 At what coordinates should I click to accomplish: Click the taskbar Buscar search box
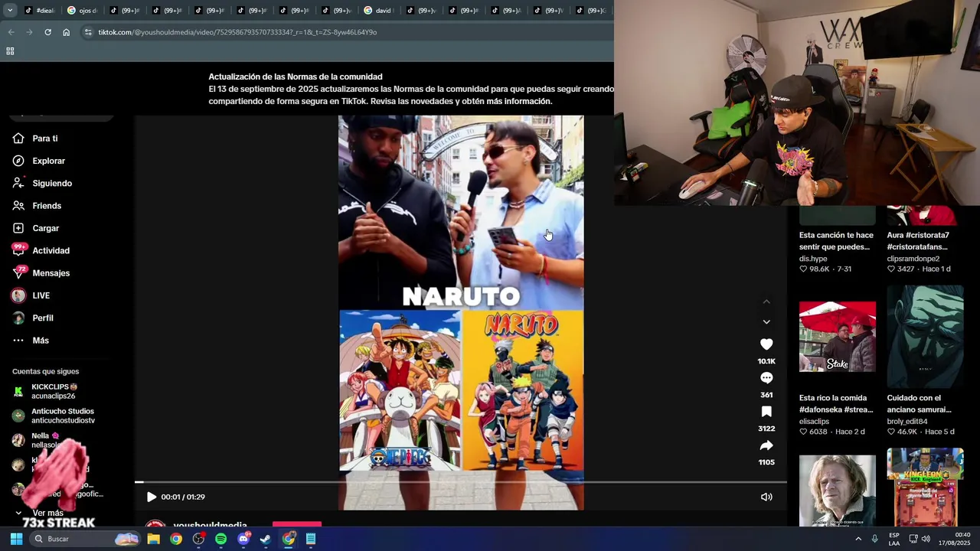tap(85, 539)
